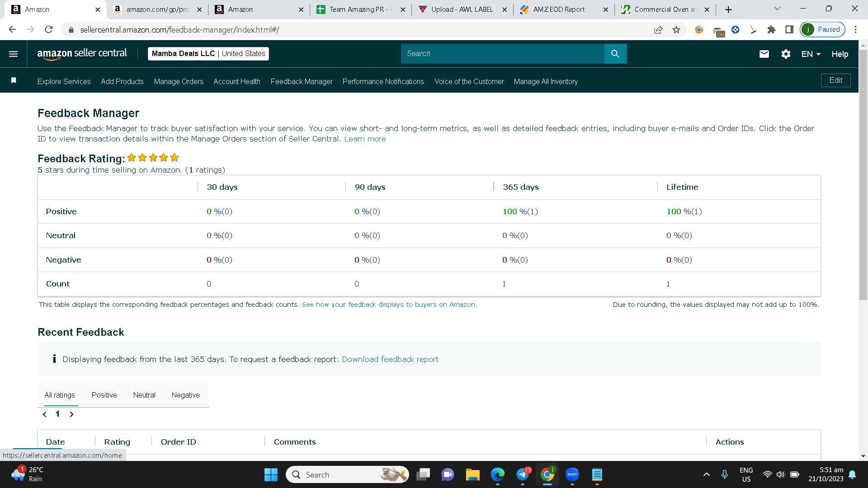Click Download feedback report link

pos(390,359)
